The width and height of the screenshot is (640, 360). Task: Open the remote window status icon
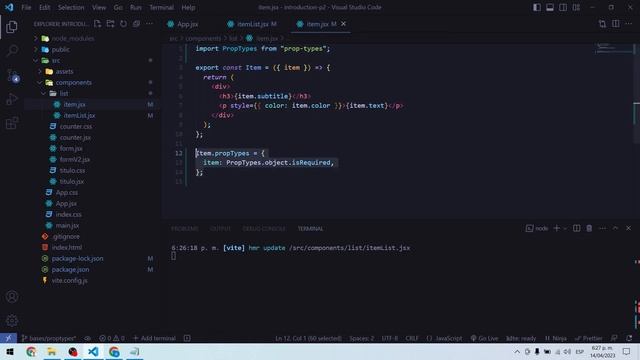pos(9,338)
